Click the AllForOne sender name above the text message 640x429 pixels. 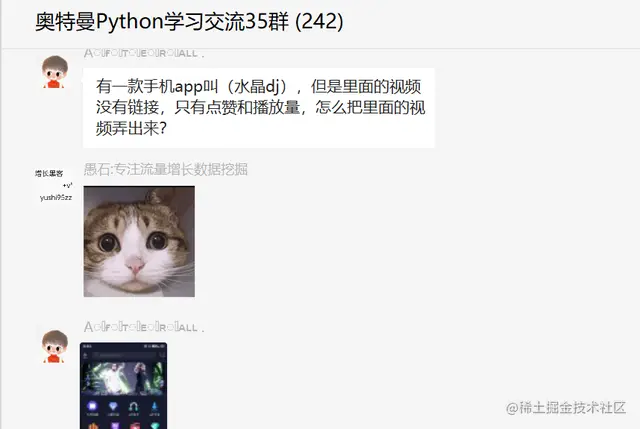[144, 53]
